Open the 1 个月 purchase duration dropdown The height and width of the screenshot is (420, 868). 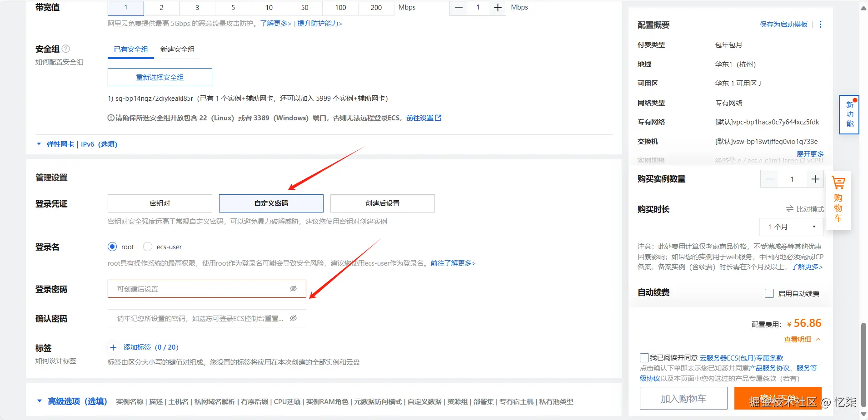(x=792, y=227)
